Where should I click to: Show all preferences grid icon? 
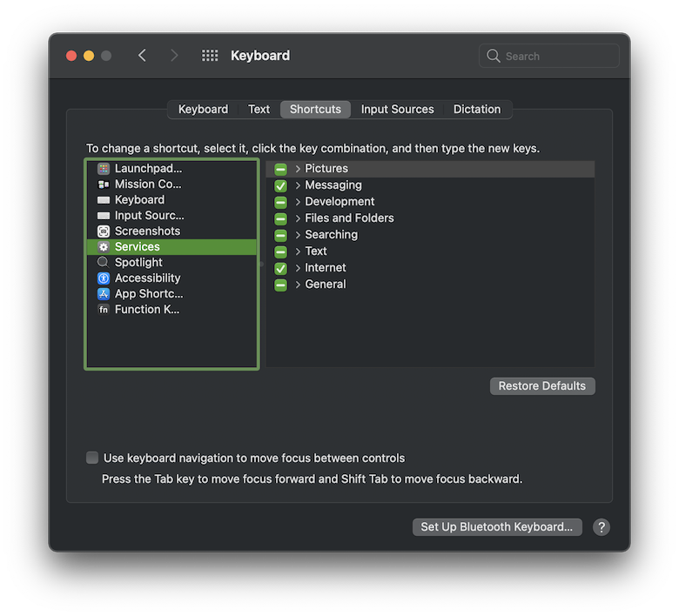pyautogui.click(x=210, y=56)
